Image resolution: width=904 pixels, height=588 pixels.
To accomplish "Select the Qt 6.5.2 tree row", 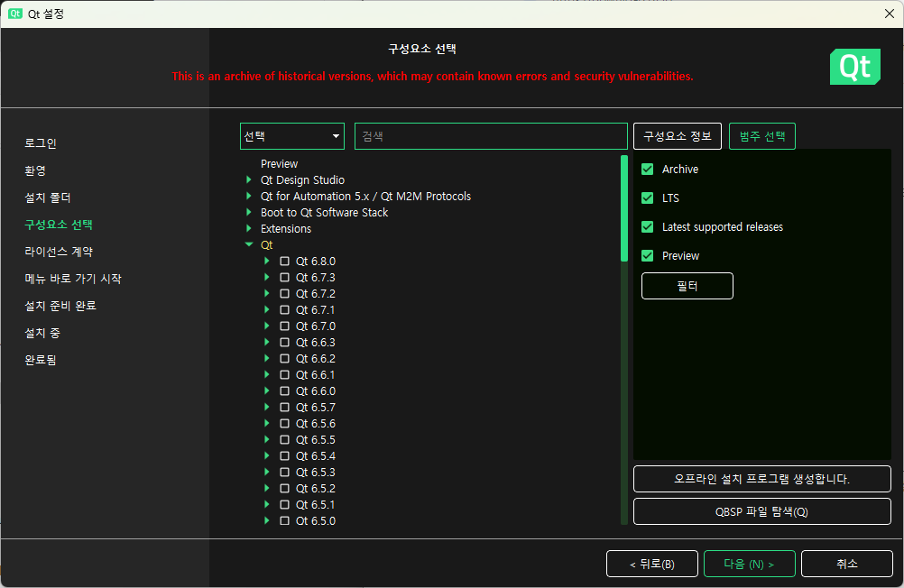I will [316, 488].
